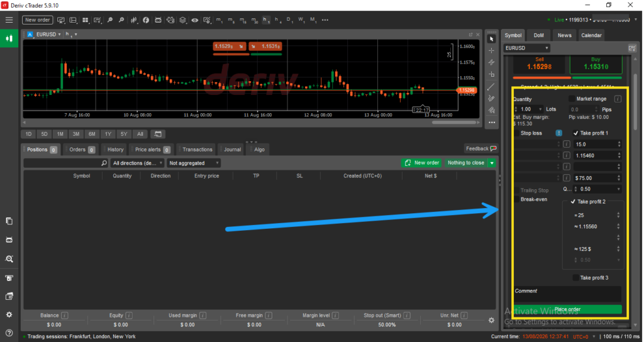Select the All chart period
The width and height of the screenshot is (644, 342).
[140, 134]
